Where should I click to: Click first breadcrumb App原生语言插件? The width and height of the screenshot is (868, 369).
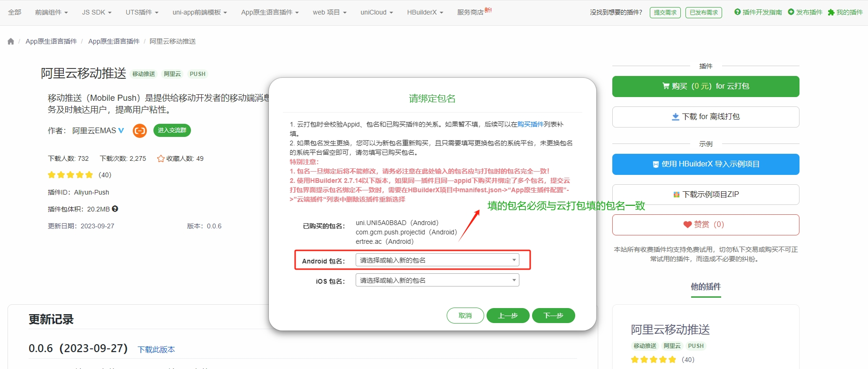[x=51, y=41]
